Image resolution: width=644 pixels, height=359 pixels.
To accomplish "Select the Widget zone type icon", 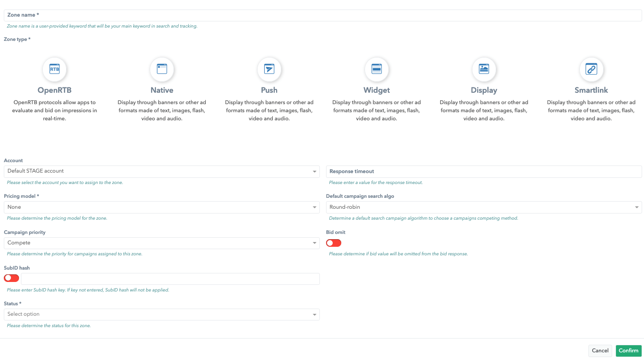I will [x=376, y=69].
